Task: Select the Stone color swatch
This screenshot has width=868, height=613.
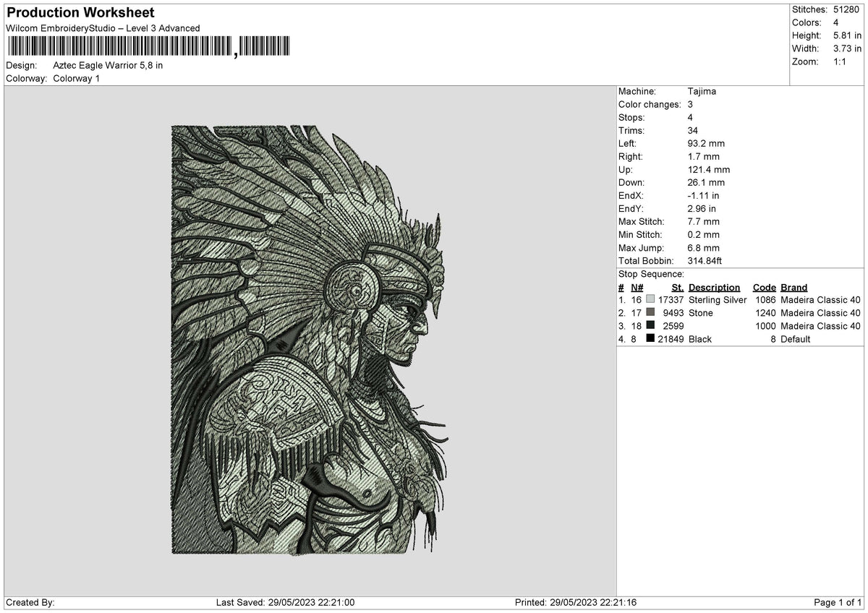Action: [x=651, y=313]
